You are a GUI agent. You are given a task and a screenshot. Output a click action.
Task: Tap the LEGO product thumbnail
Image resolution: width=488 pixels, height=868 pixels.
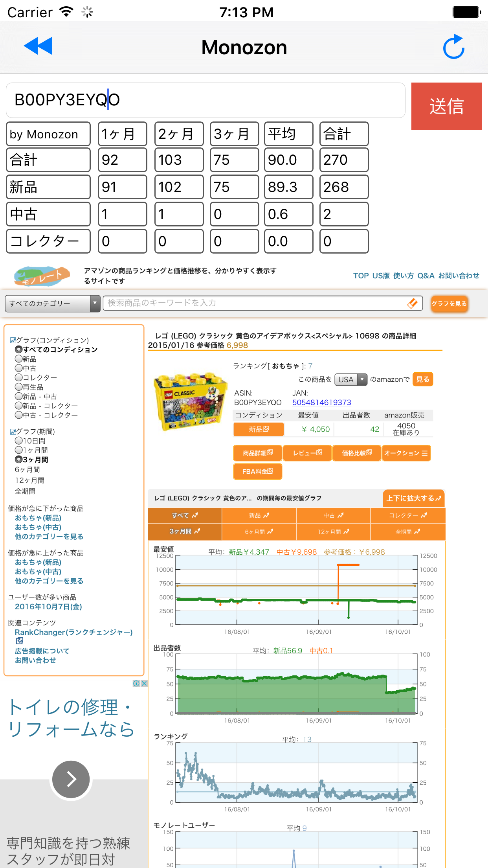[x=191, y=401]
